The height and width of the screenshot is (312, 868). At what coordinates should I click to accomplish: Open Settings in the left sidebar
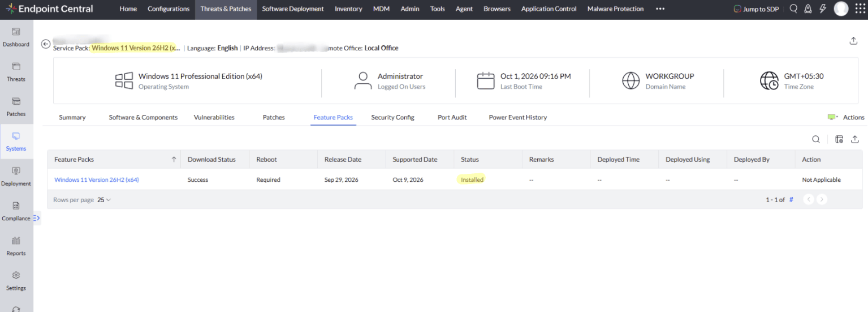[16, 281]
